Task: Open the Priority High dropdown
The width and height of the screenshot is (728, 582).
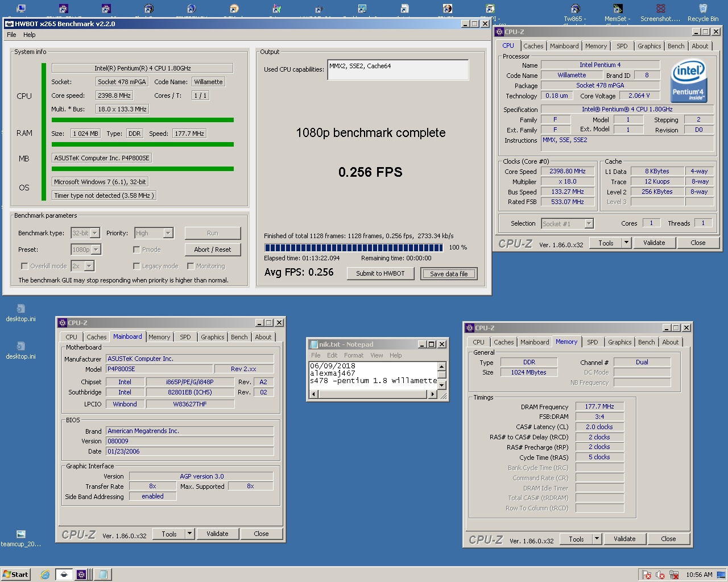Action: pyautogui.click(x=154, y=233)
